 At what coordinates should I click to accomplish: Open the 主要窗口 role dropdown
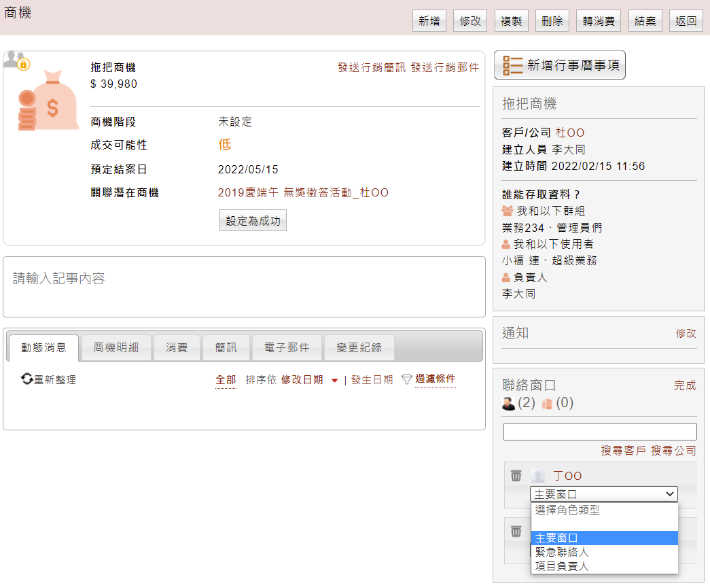[603, 494]
